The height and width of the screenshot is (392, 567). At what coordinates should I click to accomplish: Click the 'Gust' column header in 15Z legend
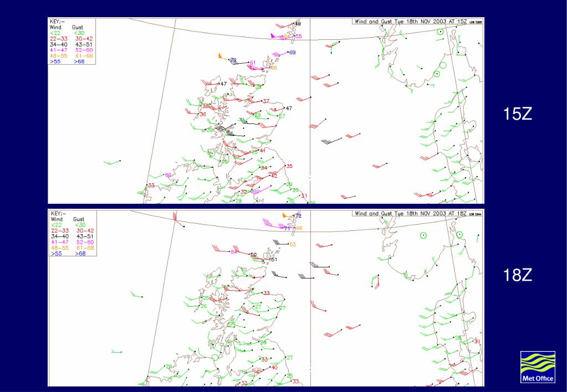tap(78, 28)
